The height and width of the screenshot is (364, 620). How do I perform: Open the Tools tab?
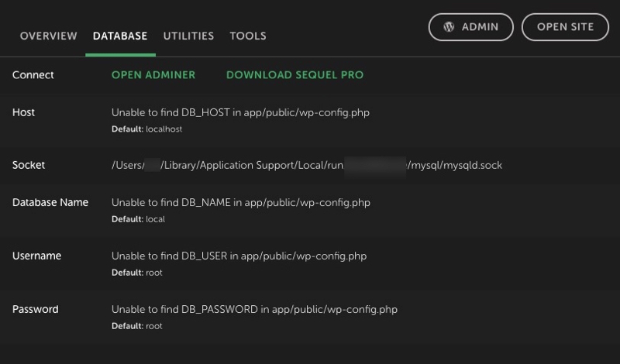tap(248, 36)
